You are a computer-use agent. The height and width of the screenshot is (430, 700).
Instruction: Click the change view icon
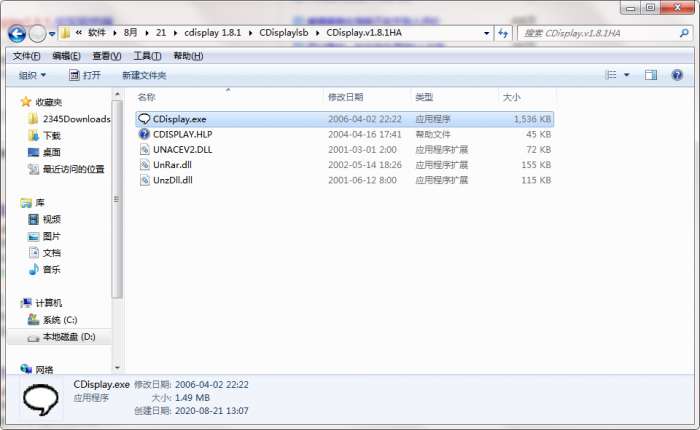pyautogui.click(x=610, y=75)
